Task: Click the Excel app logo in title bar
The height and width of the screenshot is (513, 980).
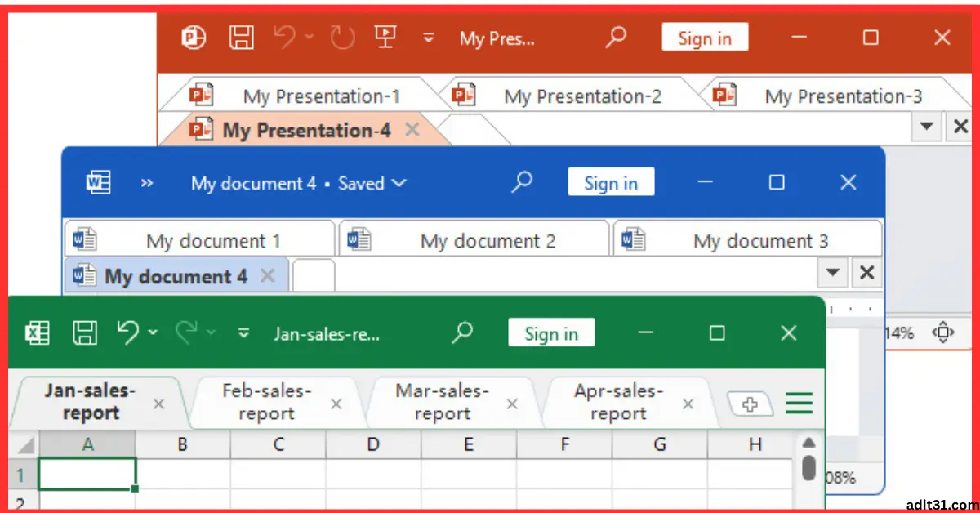Action: pos(38,332)
